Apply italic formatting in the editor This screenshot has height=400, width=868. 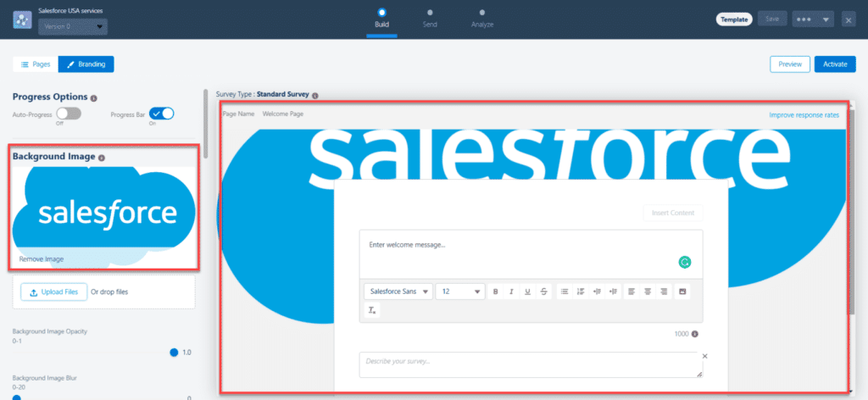[x=511, y=292]
